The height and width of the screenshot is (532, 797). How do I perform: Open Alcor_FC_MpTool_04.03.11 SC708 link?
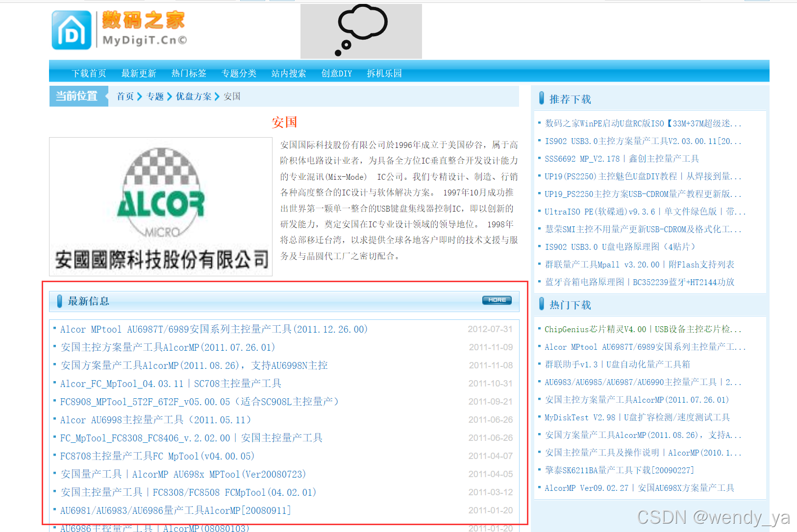coord(171,384)
